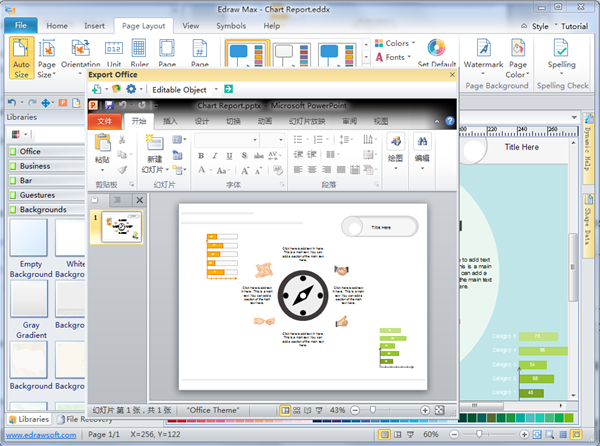
Task: Click the Set Default color wheel icon
Action: point(436,48)
